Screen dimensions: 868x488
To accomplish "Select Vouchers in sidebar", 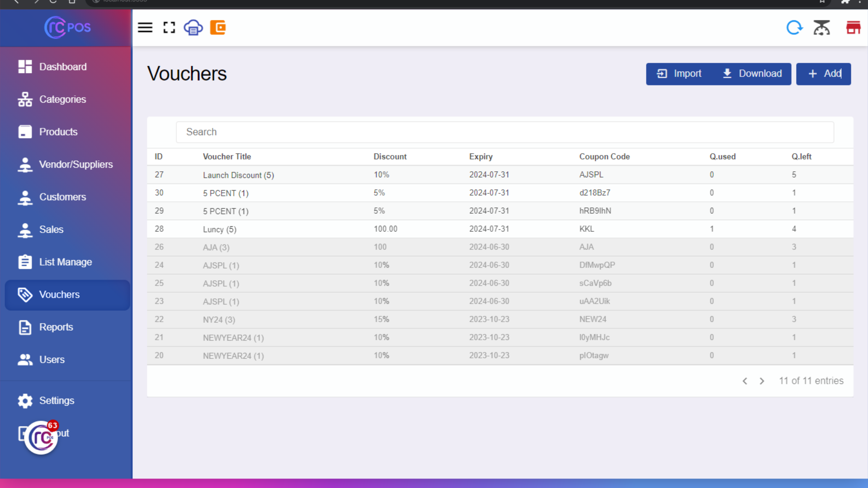I will coord(67,295).
